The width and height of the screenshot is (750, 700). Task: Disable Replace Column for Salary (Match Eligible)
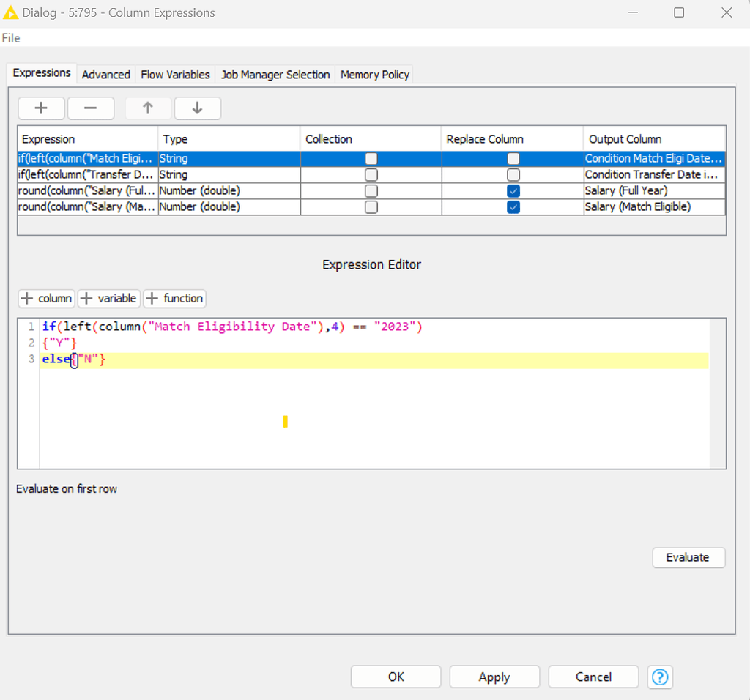pos(513,206)
